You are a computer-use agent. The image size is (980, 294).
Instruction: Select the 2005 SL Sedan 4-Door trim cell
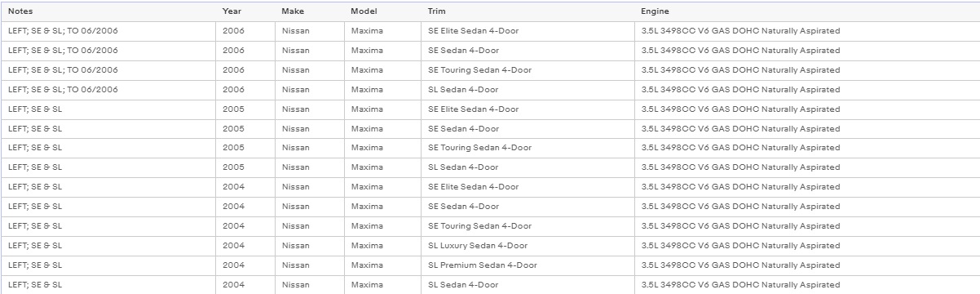point(528,167)
